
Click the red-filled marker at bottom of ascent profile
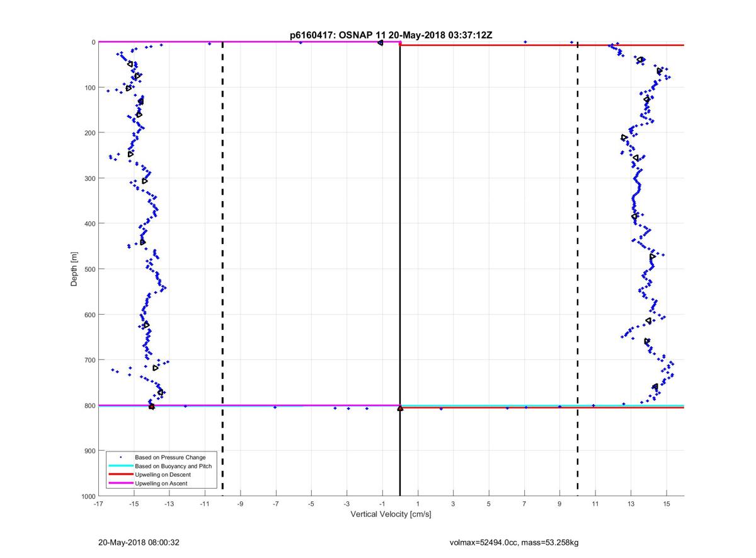(151, 407)
